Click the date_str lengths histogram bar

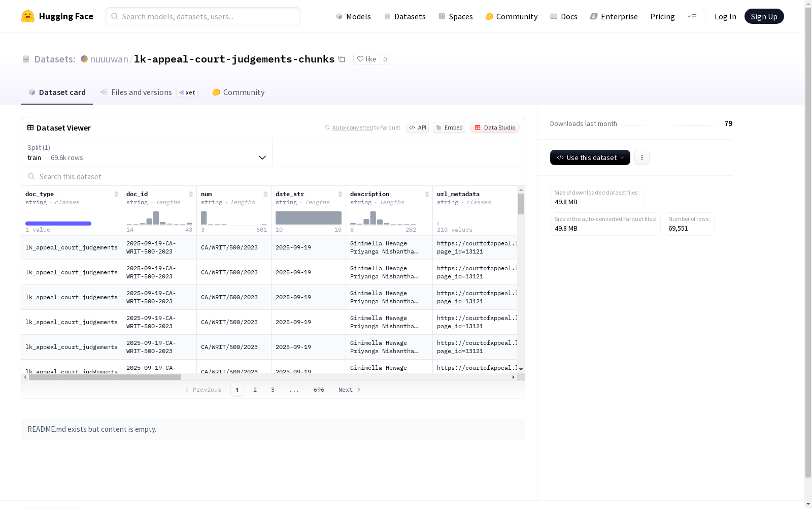(x=309, y=218)
